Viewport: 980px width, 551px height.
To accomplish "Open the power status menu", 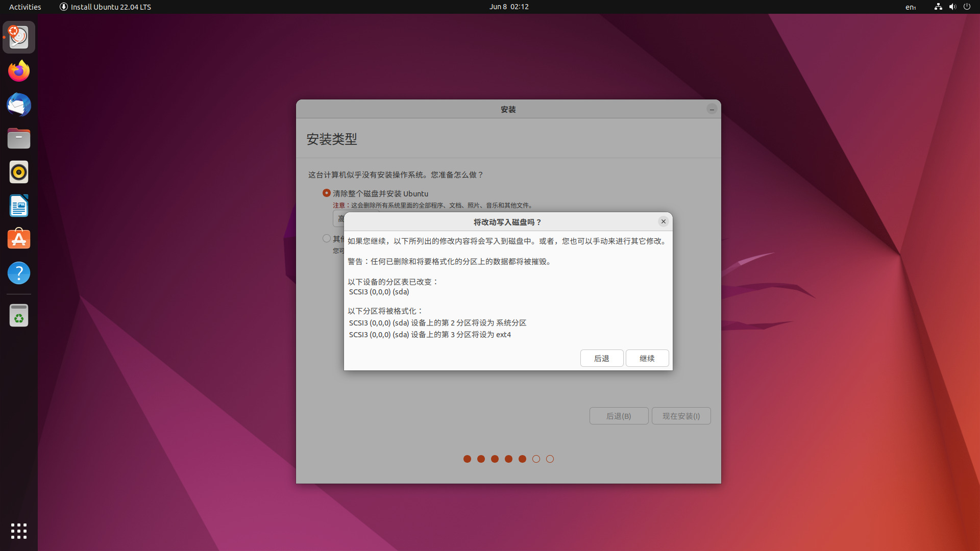I will pos(967,7).
